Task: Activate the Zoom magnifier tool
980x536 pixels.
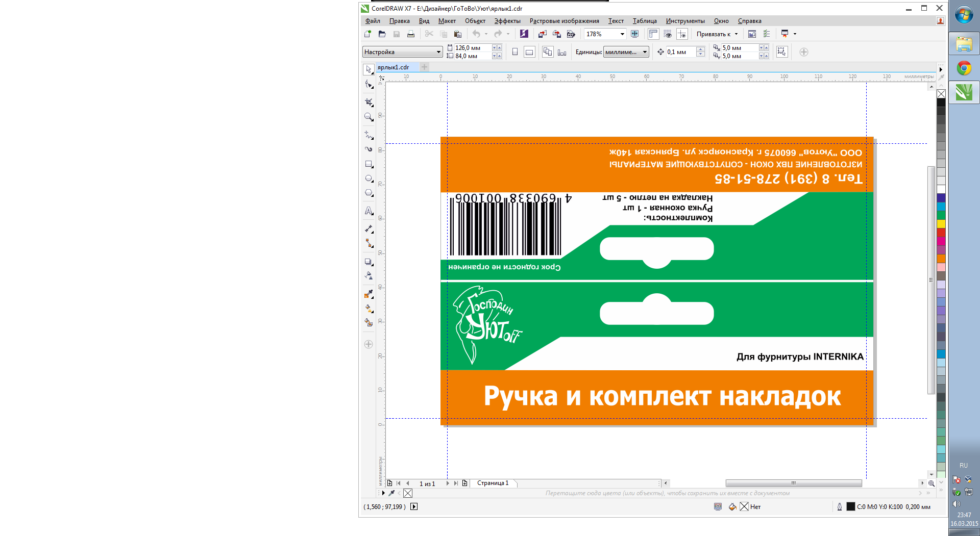Action: (x=369, y=117)
